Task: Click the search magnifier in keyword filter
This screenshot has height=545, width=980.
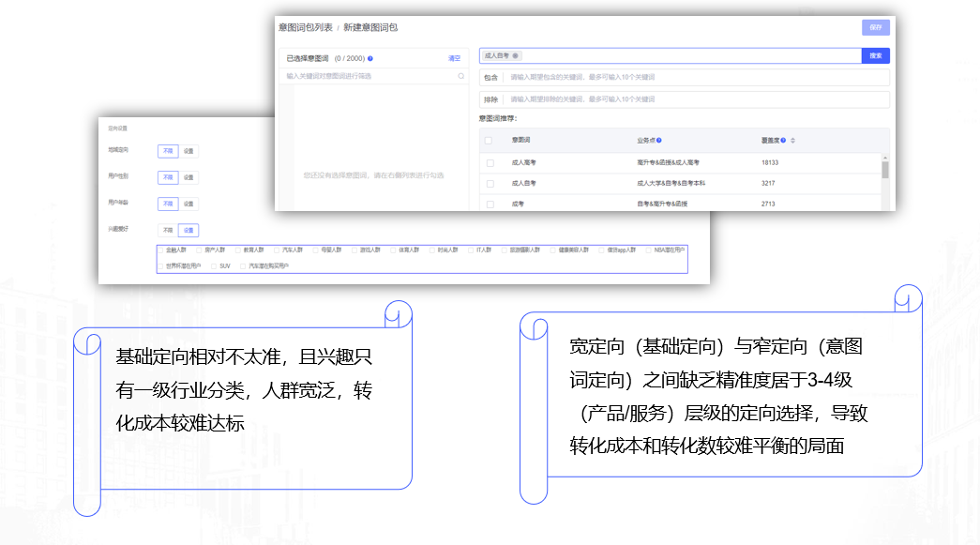Action: click(x=460, y=76)
